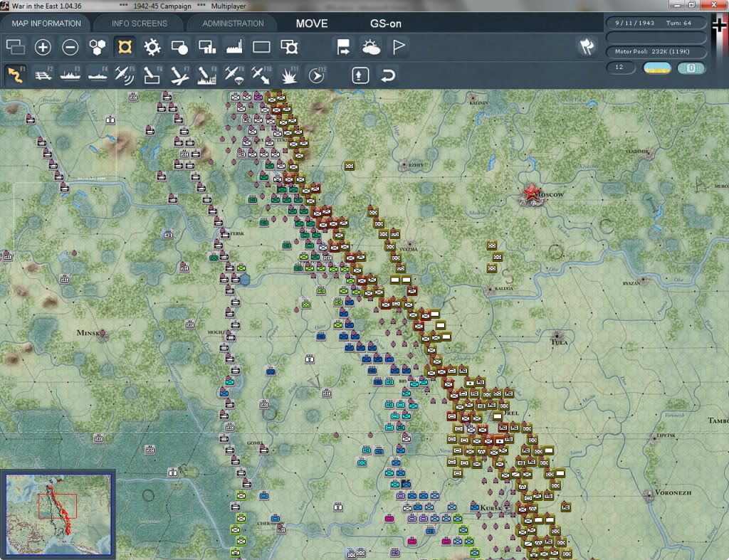Click the rectangle-with-circle unit display icon

coord(179,47)
